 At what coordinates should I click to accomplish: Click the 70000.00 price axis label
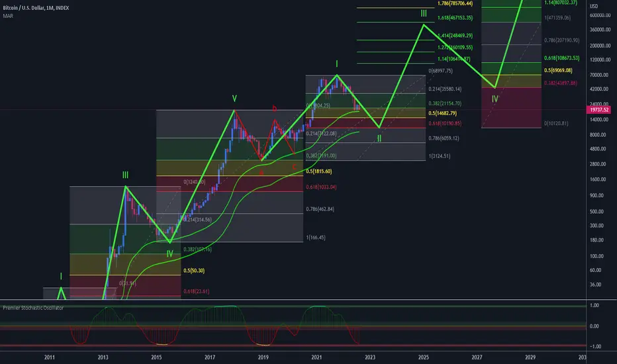(599, 75)
